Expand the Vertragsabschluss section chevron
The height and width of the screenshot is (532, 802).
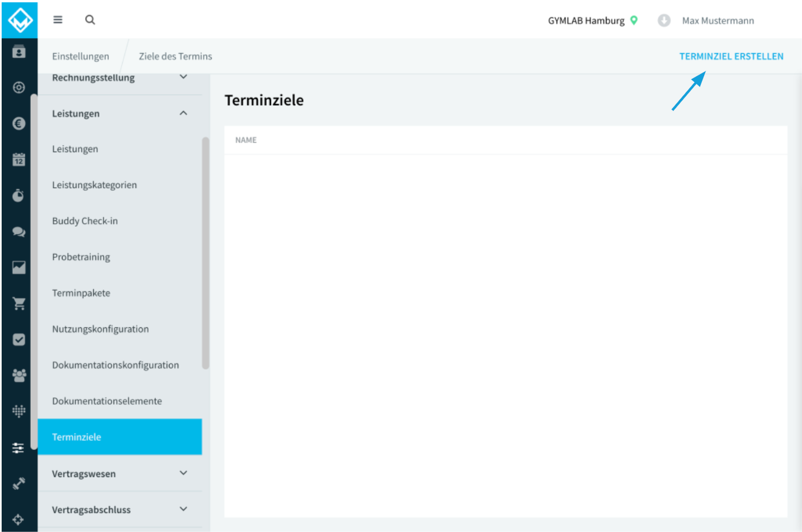point(183,509)
